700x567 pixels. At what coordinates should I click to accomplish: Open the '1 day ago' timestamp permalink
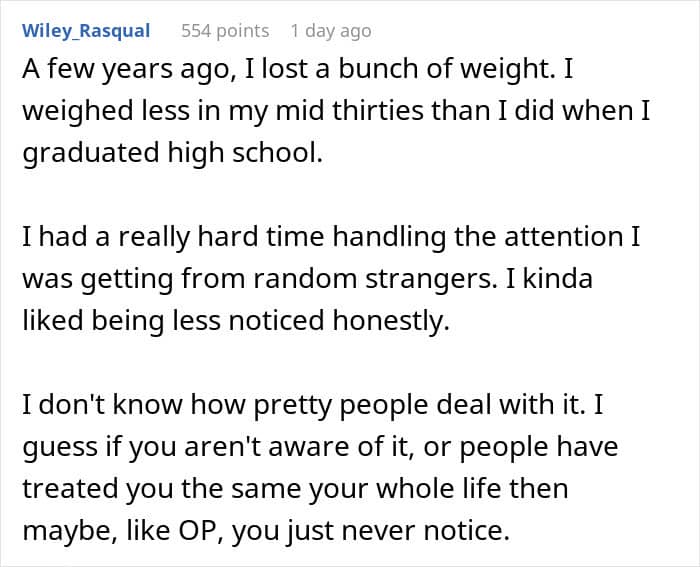pos(330,31)
